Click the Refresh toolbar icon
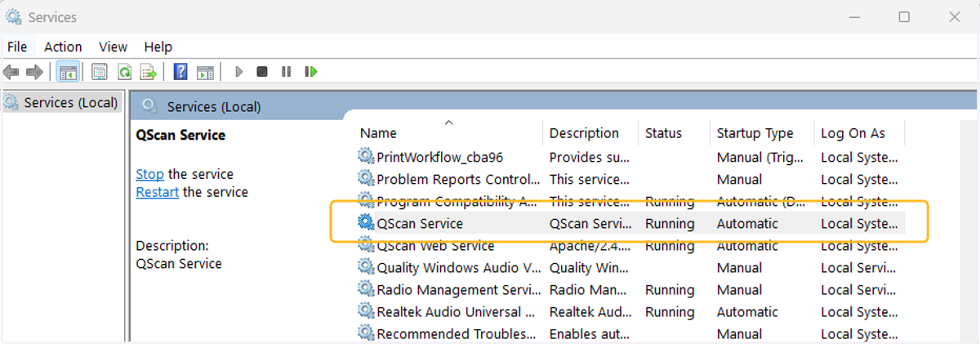Image resolution: width=980 pixels, height=344 pixels. 124,72
